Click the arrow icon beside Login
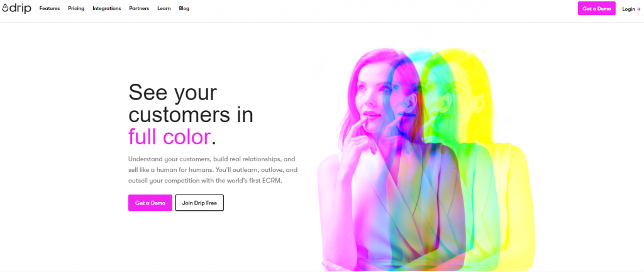 point(639,9)
